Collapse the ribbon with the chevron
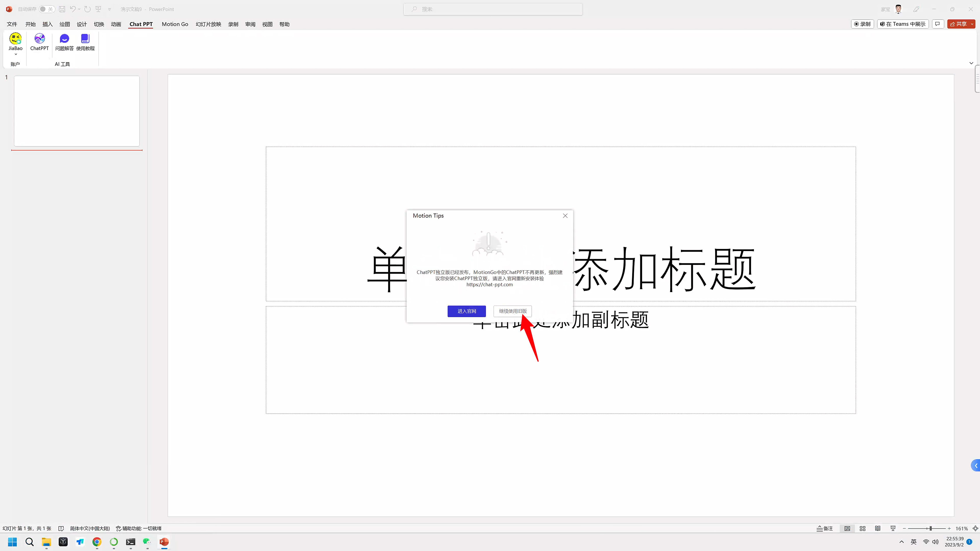 click(971, 63)
